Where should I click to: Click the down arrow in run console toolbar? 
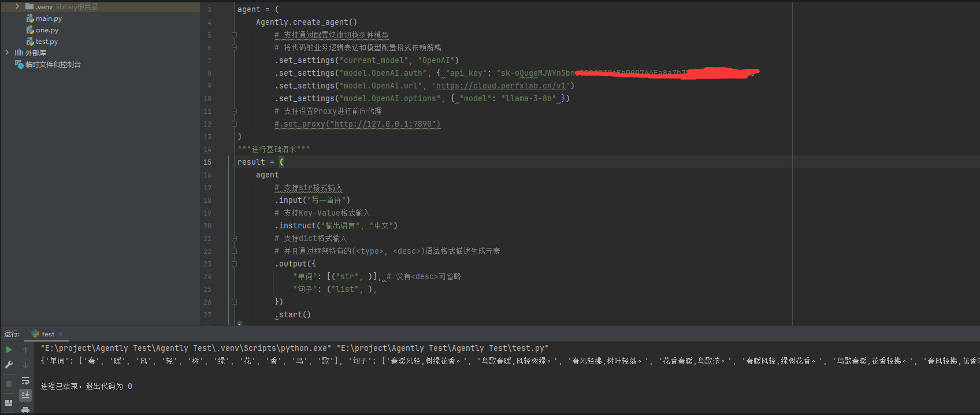coord(25,365)
